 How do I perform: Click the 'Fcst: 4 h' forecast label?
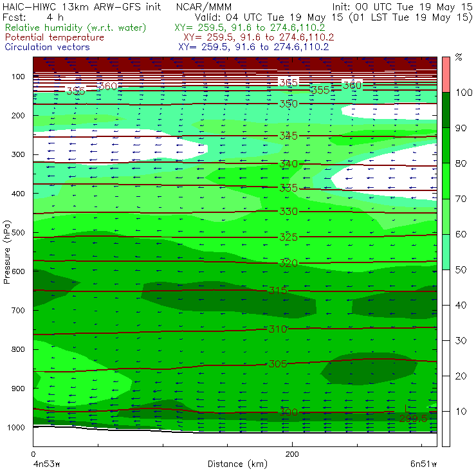pos(33,17)
